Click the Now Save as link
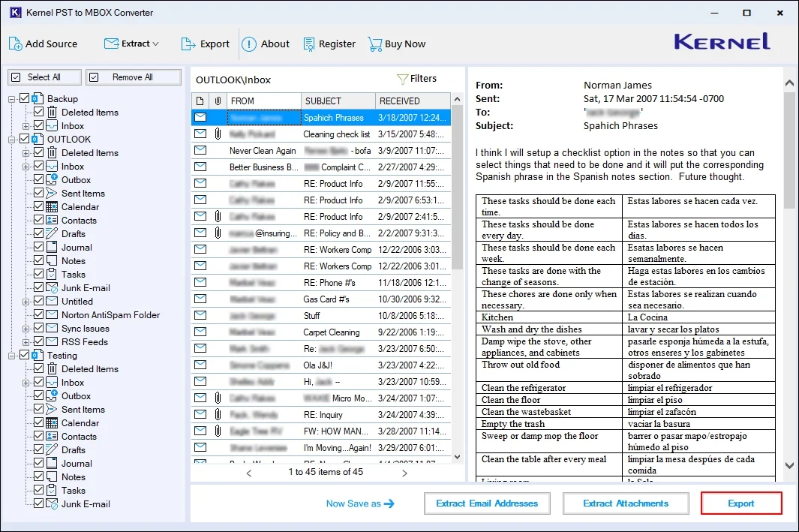Image resolution: width=799 pixels, height=532 pixels. pos(360,504)
